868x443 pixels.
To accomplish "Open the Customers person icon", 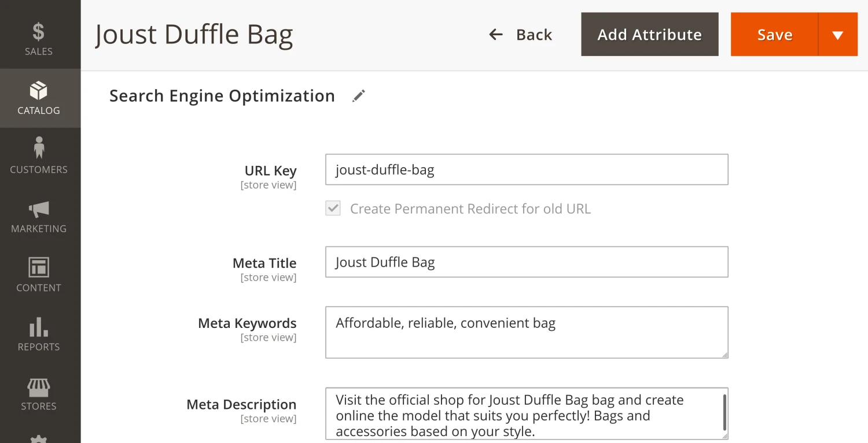I will pyautogui.click(x=39, y=148).
